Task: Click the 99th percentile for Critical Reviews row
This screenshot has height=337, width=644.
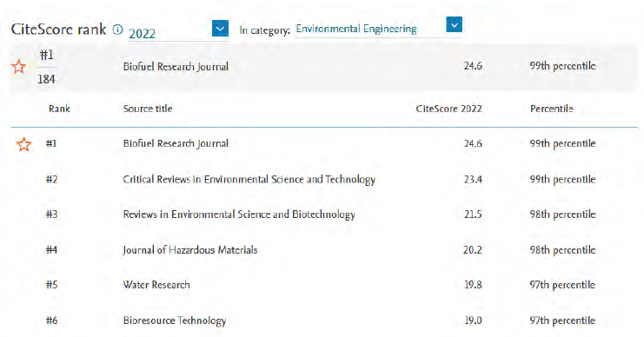Action: 562,180
